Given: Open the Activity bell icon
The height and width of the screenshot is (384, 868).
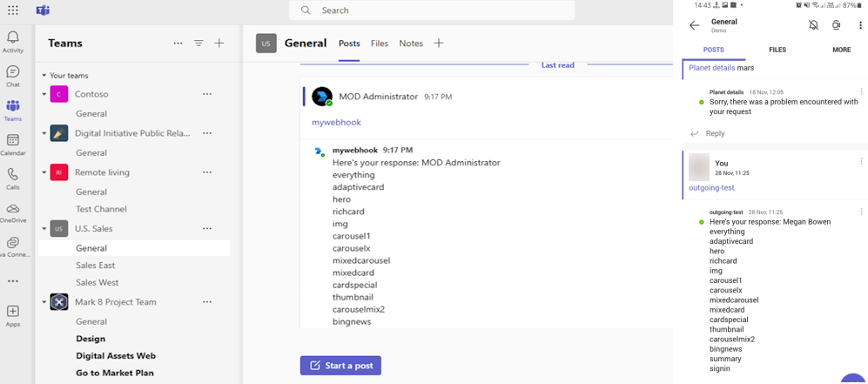Looking at the screenshot, I should click(13, 42).
